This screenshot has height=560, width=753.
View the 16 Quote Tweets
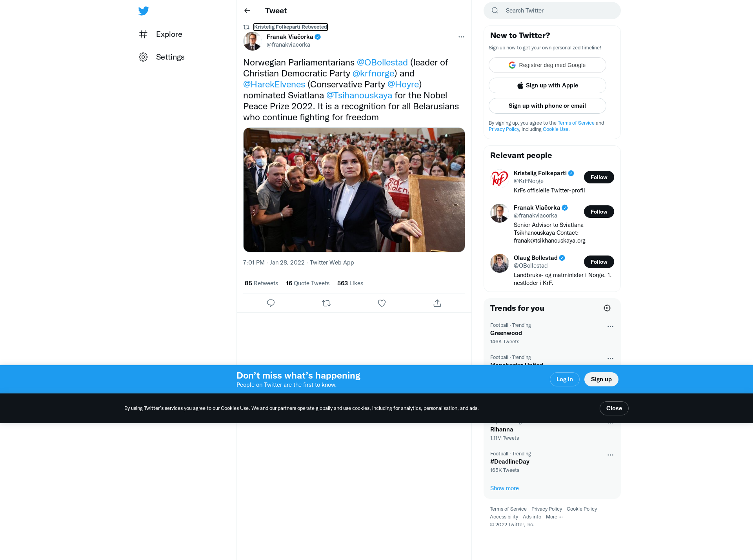(x=307, y=283)
